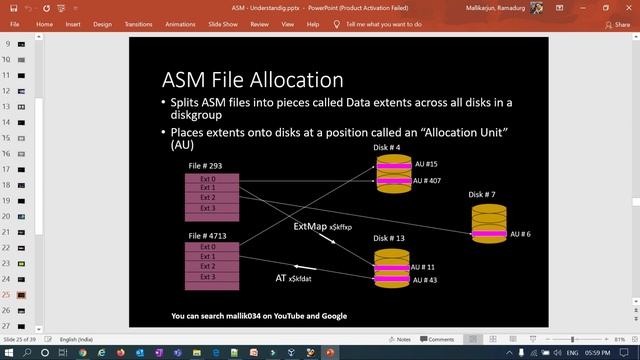
Task: Click the slide title ASM File Allocation
Action: pos(253,80)
